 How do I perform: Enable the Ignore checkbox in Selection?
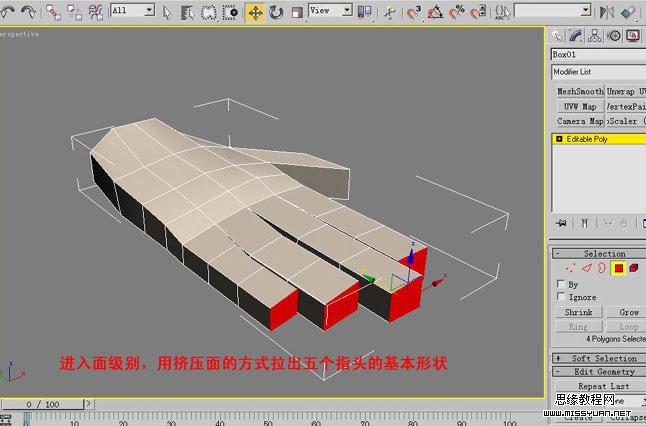point(561,296)
